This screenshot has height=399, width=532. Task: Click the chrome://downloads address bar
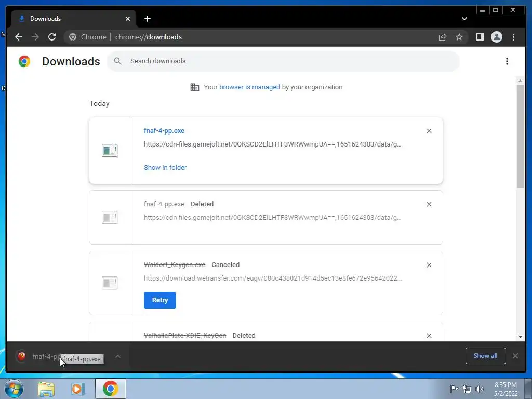coord(267,37)
